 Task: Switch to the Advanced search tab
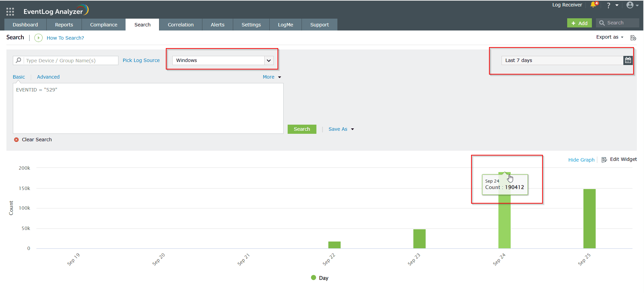[48, 77]
